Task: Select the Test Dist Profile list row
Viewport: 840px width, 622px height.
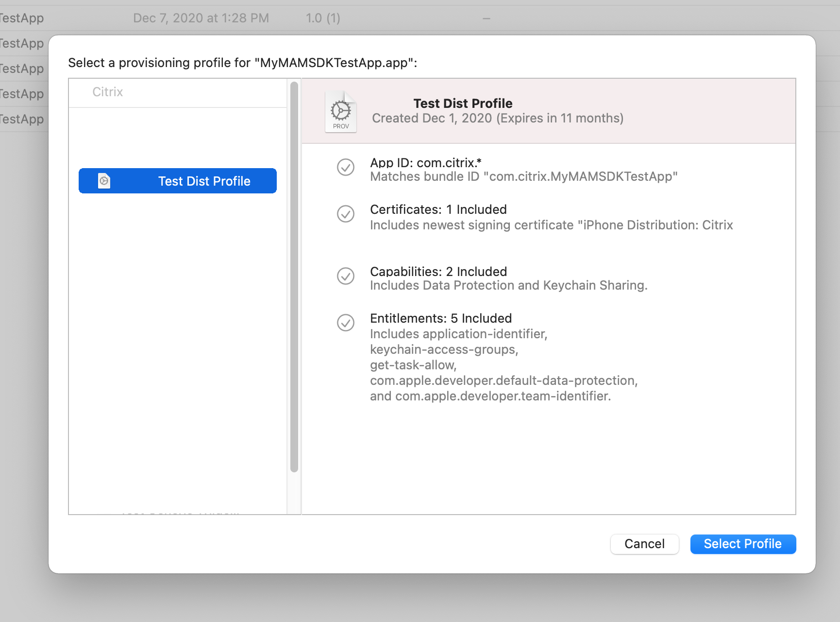Action: [178, 181]
